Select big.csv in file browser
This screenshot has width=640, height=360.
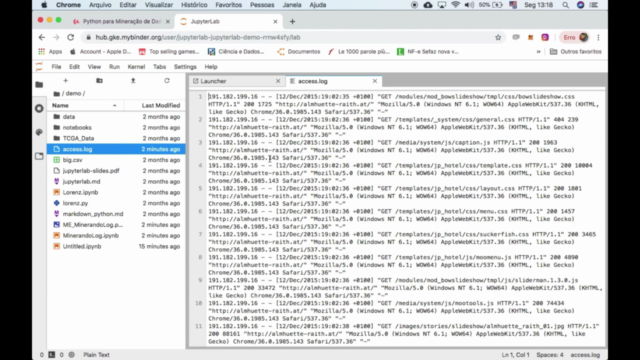click(116, 160)
